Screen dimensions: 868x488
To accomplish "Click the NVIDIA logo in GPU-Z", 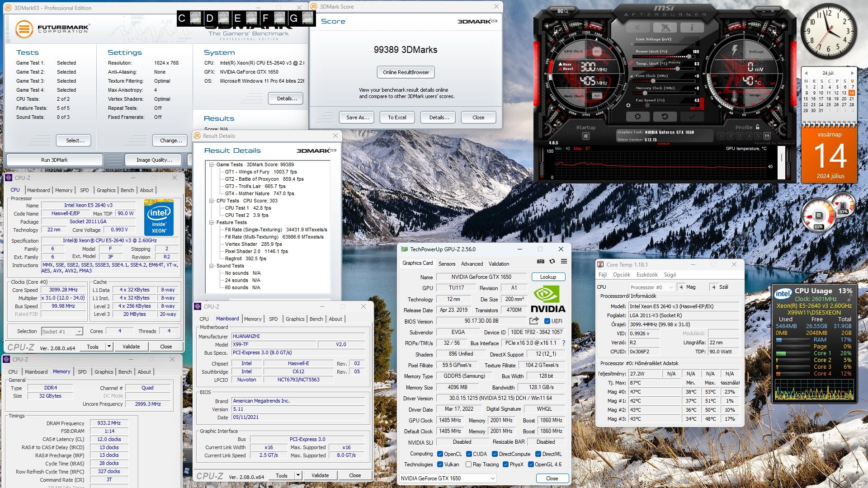I will tap(547, 299).
